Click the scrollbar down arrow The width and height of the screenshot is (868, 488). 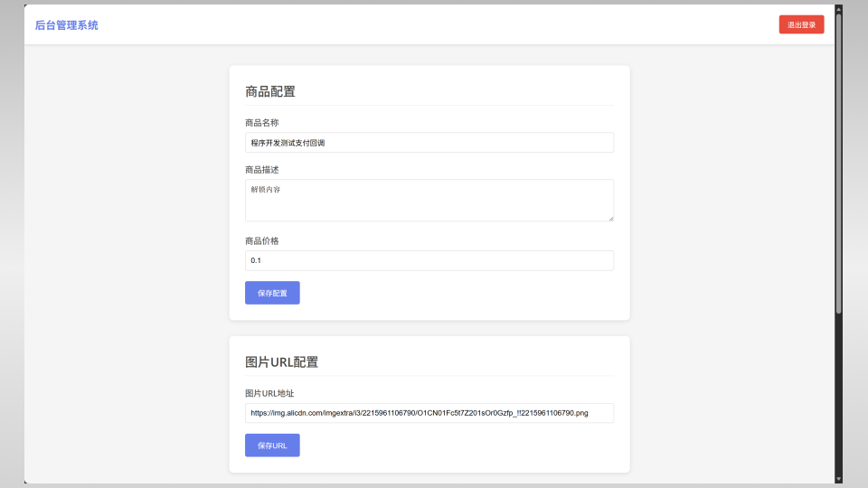839,479
